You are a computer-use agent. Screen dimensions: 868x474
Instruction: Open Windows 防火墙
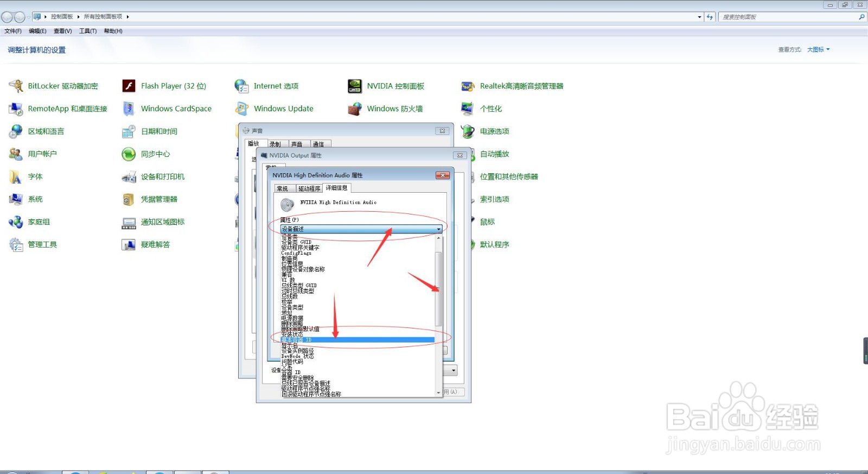pyautogui.click(x=385, y=109)
